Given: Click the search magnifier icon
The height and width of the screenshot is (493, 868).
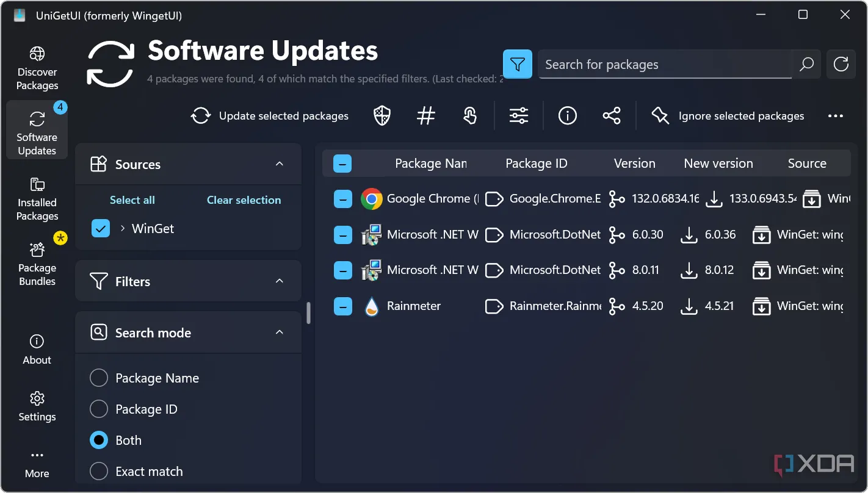Looking at the screenshot, I should point(806,64).
